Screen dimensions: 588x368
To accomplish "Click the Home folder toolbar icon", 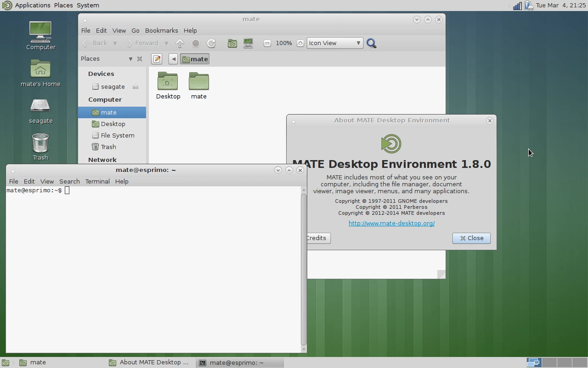I will (x=232, y=43).
